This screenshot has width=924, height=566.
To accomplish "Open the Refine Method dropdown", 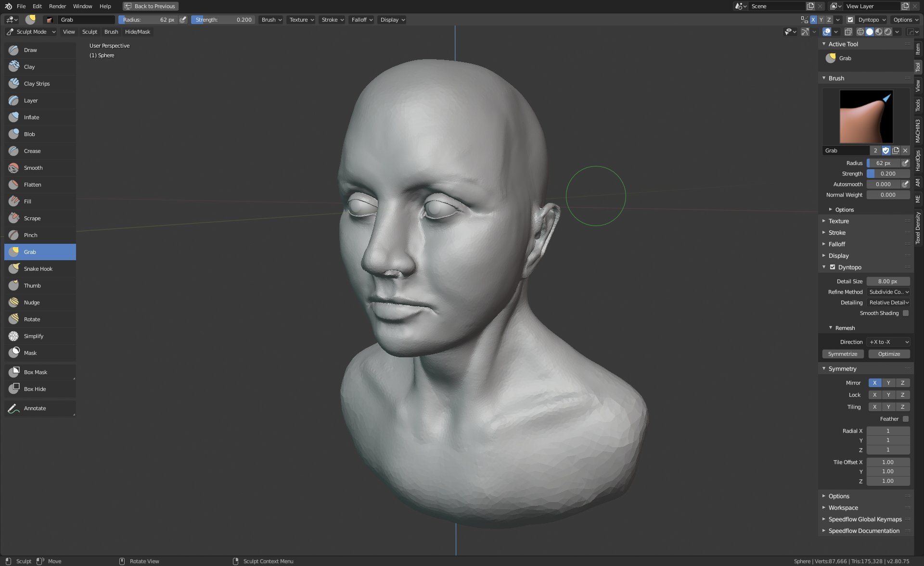I will [x=888, y=292].
